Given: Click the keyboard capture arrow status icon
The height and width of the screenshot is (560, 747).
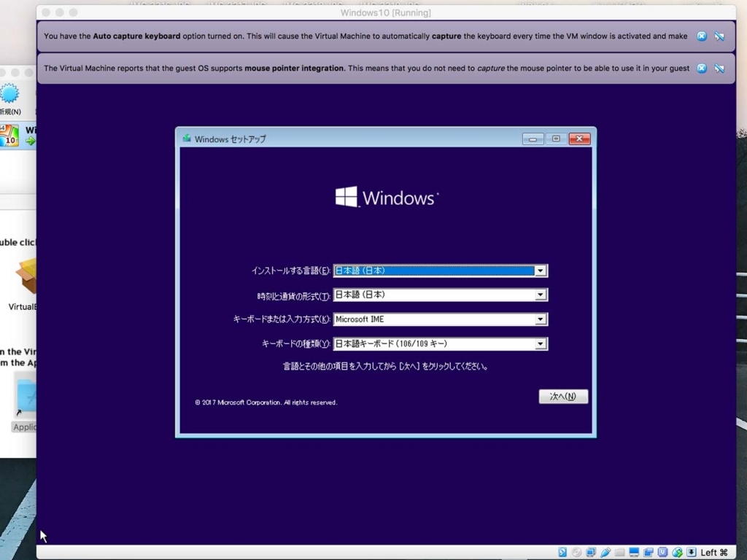Looking at the screenshot, I should [x=692, y=552].
